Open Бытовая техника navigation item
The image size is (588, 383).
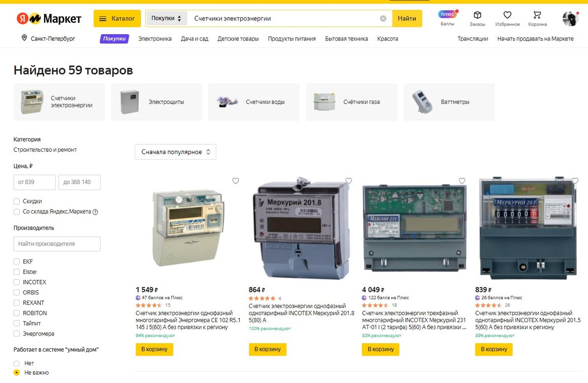click(x=346, y=39)
